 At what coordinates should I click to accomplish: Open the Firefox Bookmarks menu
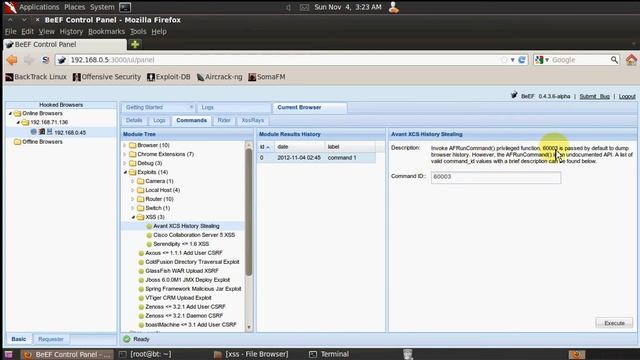(107, 31)
